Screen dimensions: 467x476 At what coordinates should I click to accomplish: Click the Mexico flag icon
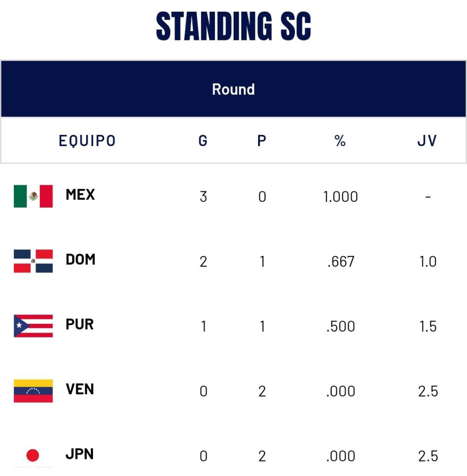tap(33, 196)
